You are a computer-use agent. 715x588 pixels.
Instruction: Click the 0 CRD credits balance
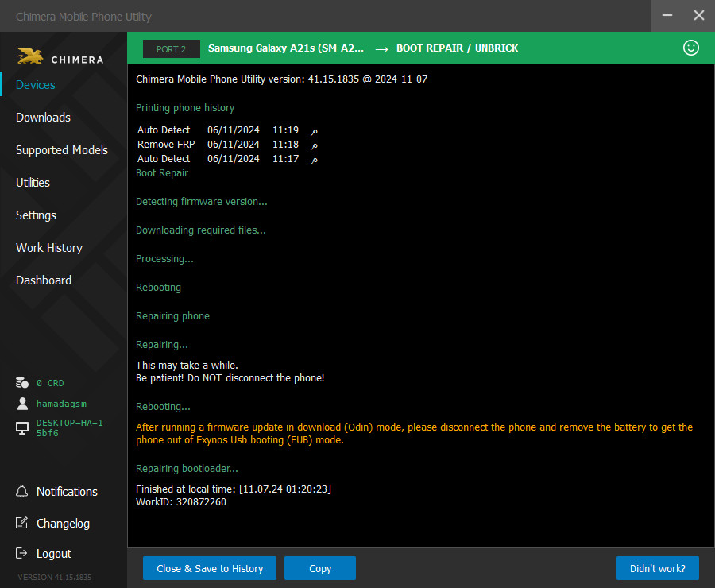[x=50, y=383]
